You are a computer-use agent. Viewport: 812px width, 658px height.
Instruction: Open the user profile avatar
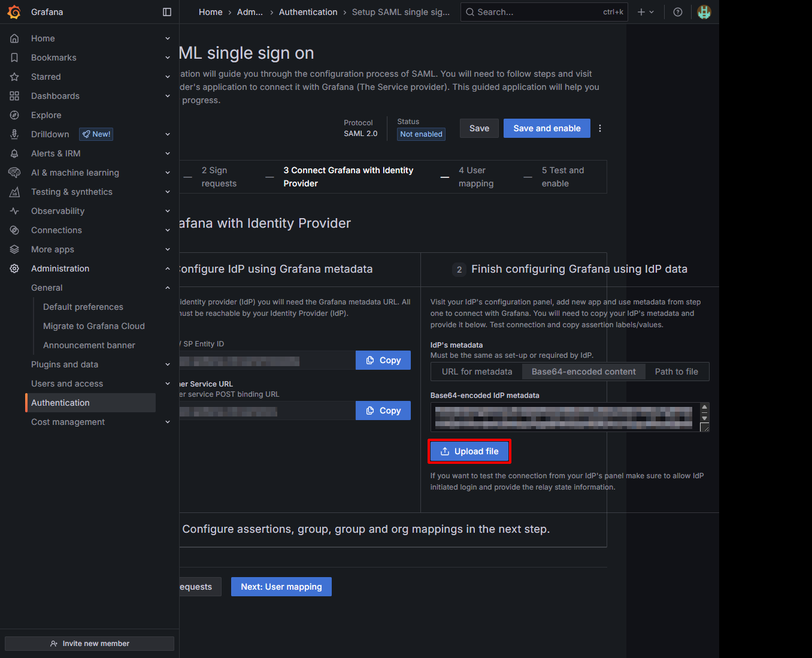point(704,12)
